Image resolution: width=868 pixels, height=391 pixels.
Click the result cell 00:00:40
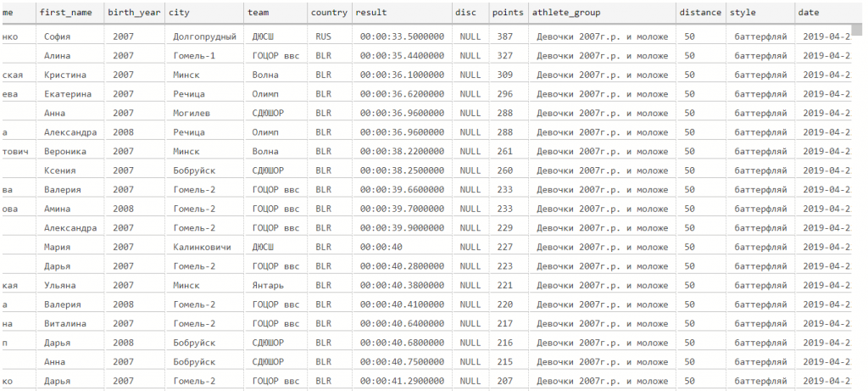coord(381,247)
